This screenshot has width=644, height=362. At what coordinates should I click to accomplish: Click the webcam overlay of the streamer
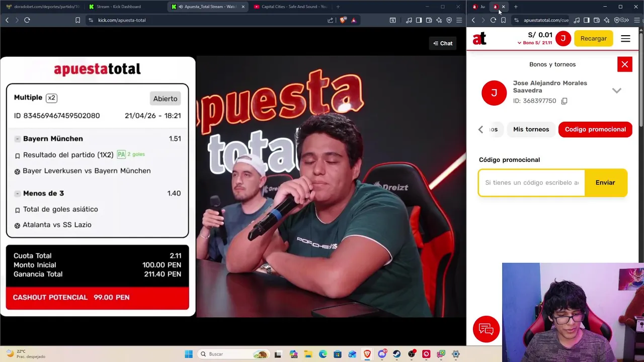coord(573,312)
